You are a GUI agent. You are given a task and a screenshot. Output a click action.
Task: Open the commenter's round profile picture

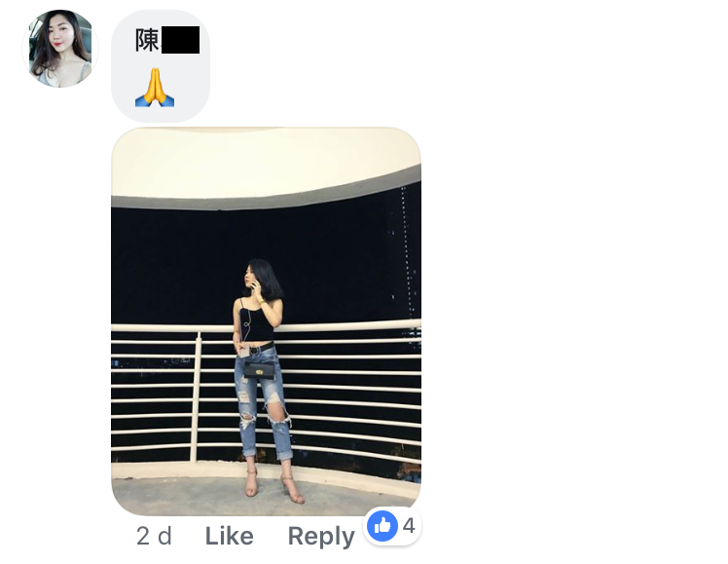tap(60, 49)
